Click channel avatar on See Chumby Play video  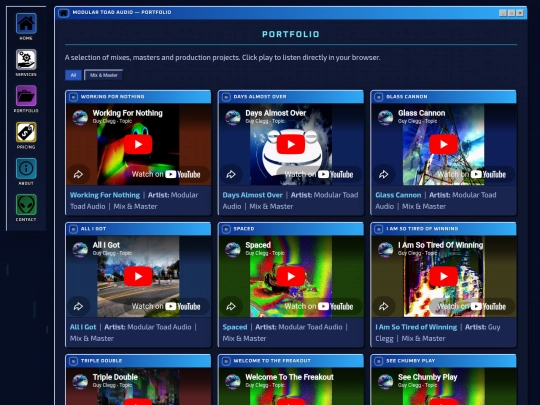(x=385, y=382)
